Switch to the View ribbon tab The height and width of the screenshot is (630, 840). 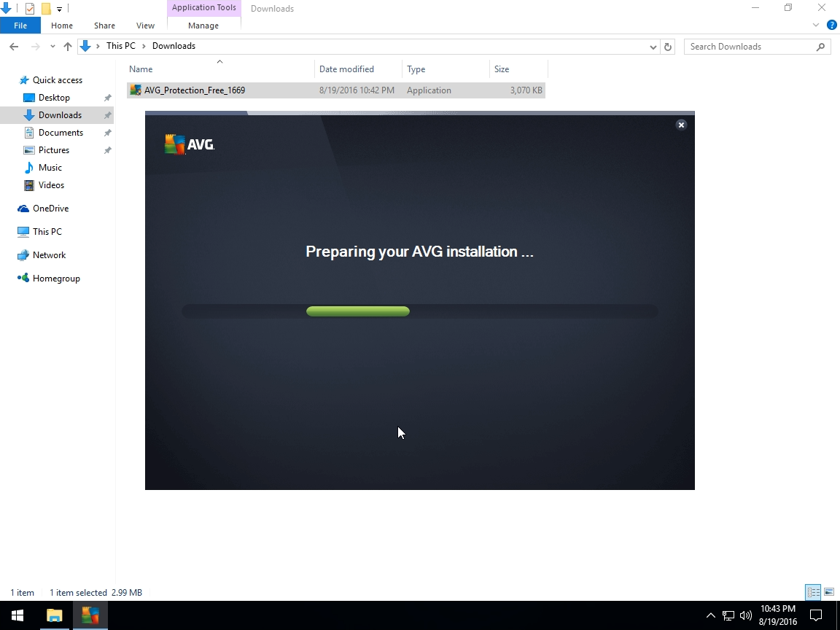point(145,26)
